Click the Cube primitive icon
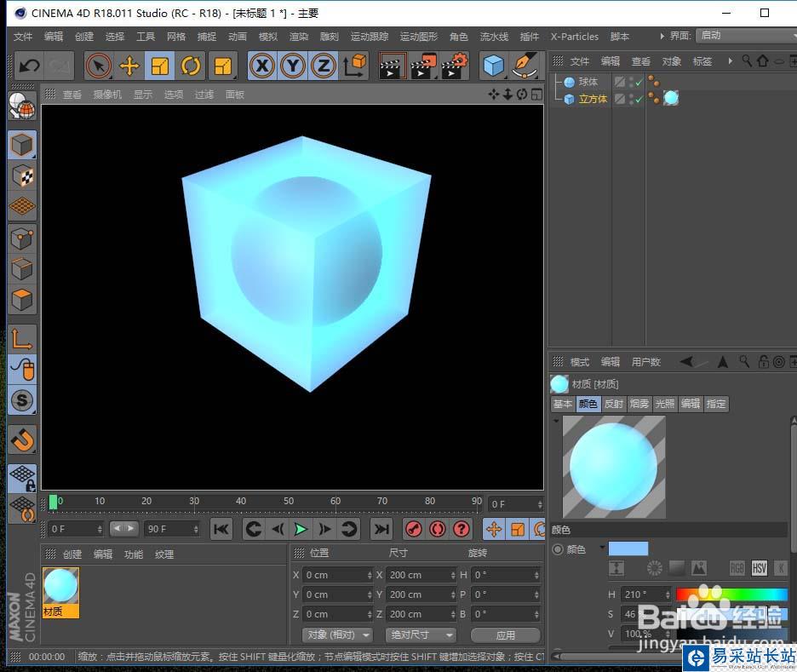The width and height of the screenshot is (797, 672). (493, 66)
